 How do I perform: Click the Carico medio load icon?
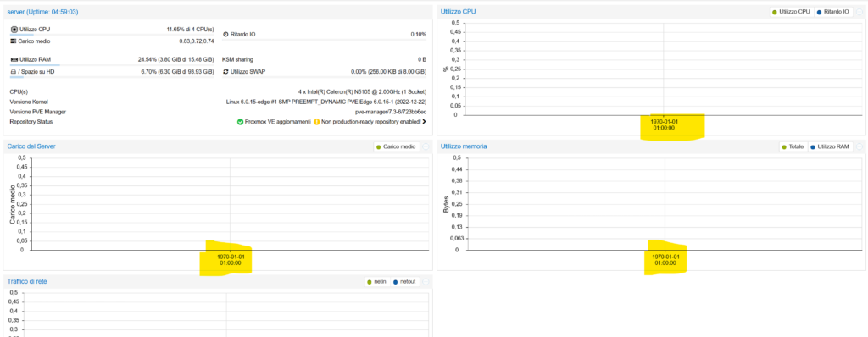coord(14,41)
